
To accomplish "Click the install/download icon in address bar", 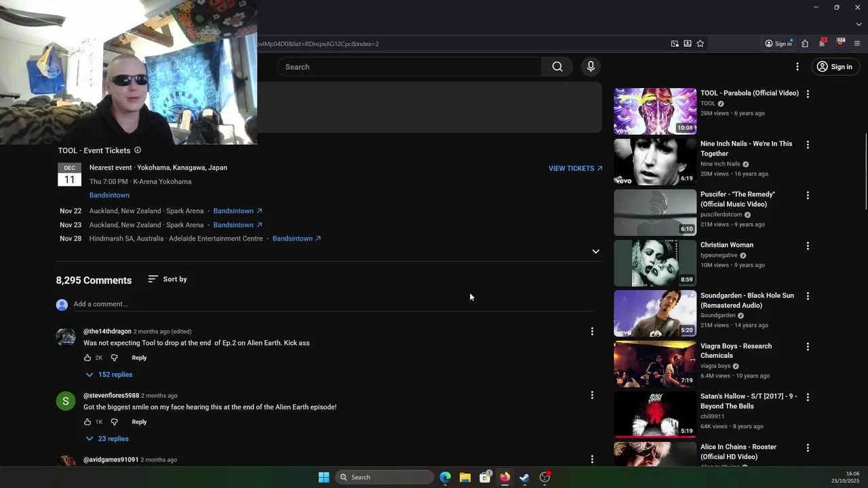I will click(688, 43).
